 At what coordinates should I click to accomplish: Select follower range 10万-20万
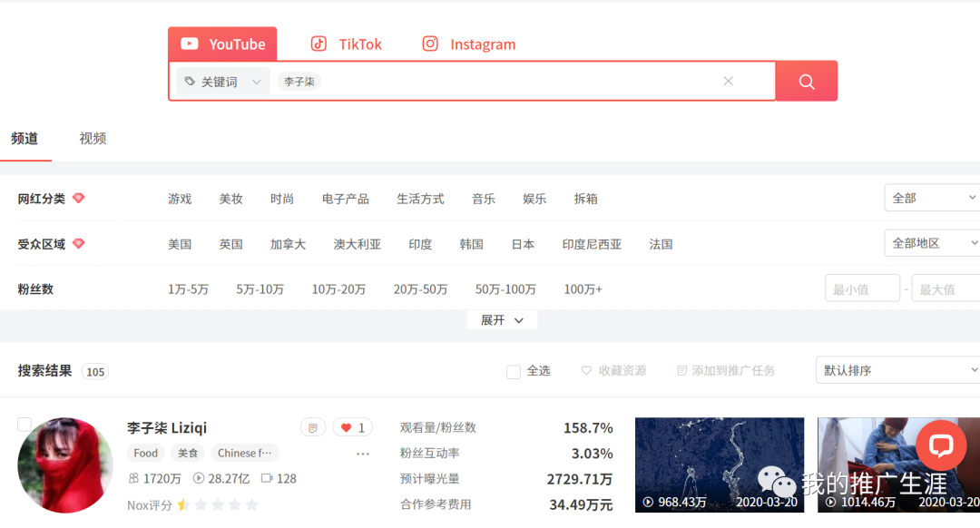click(338, 289)
